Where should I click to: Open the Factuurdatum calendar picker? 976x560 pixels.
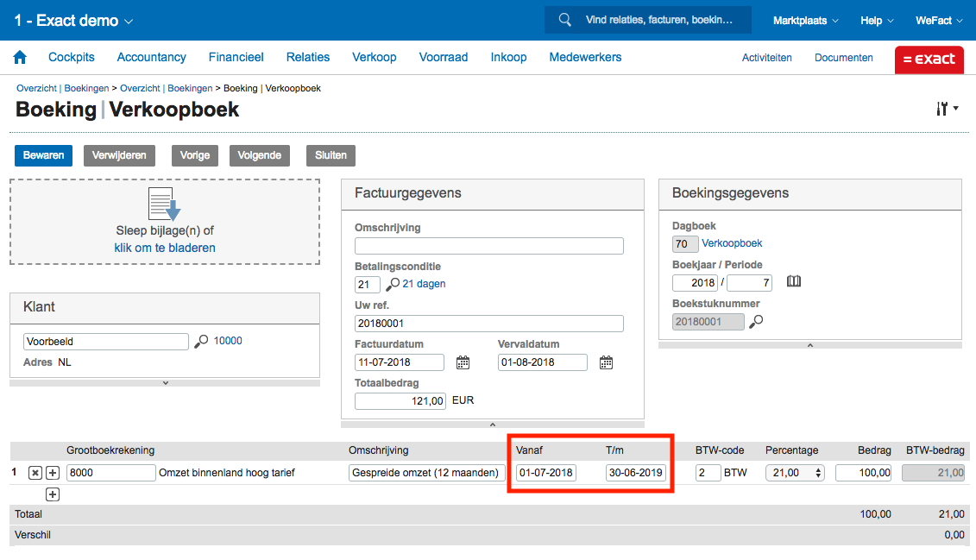click(463, 362)
